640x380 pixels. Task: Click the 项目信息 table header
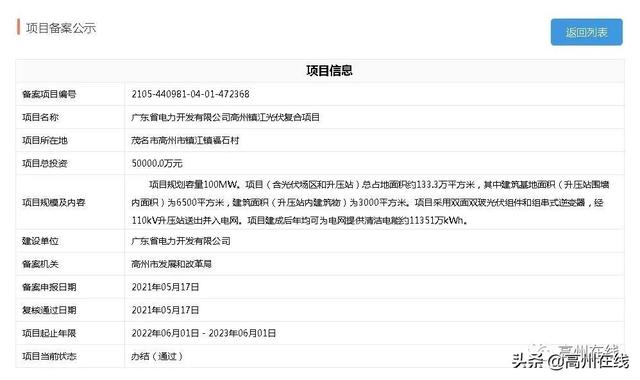pyautogui.click(x=329, y=71)
